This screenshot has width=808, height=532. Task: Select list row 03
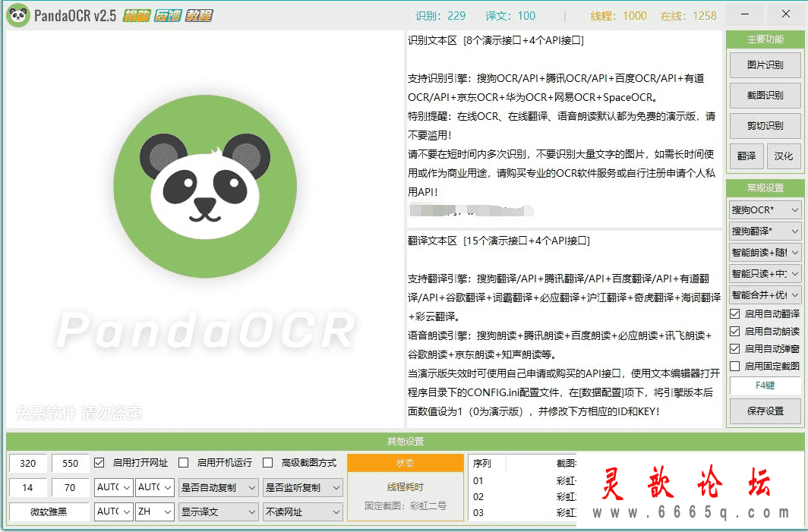click(x=523, y=513)
